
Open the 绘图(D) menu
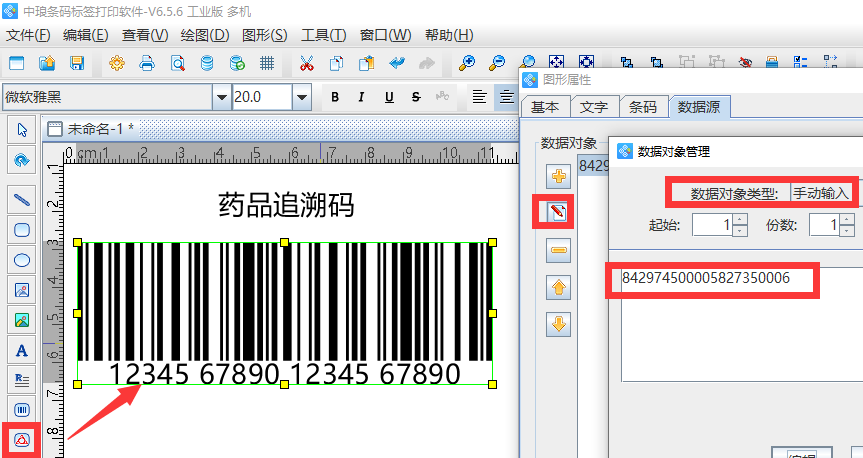click(x=205, y=36)
